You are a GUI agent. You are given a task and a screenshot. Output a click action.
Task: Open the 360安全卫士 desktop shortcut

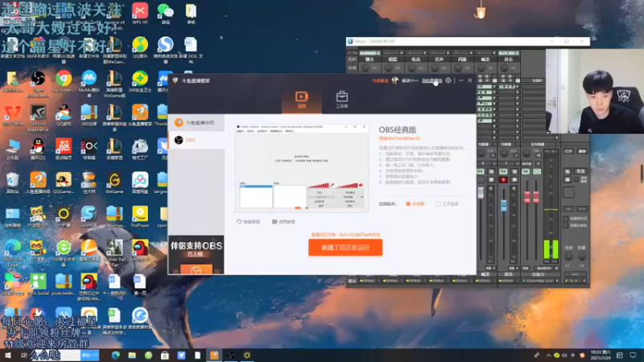coord(140,81)
